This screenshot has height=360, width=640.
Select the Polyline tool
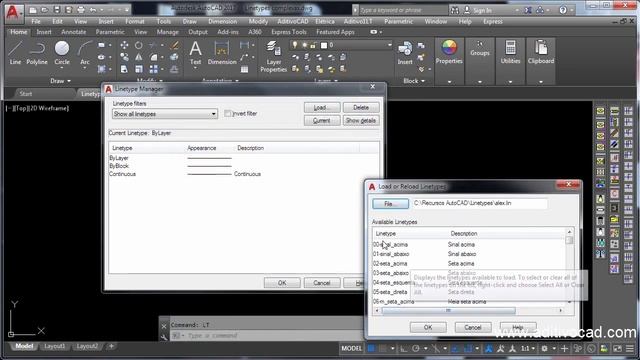coord(37,53)
